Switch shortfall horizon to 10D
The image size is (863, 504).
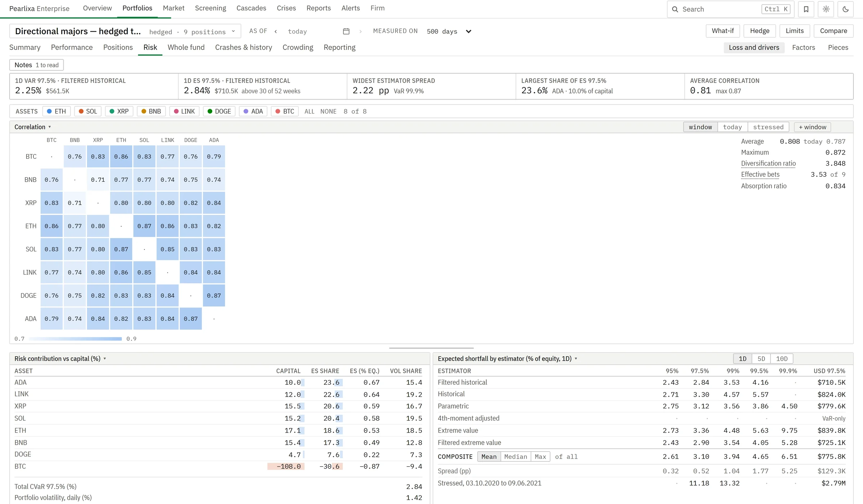782,359
